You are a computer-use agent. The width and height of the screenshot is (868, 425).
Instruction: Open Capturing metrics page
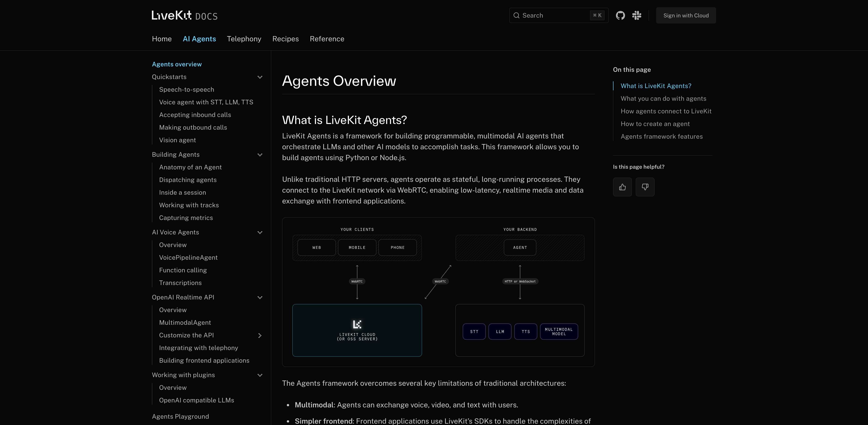pos(186,218)
